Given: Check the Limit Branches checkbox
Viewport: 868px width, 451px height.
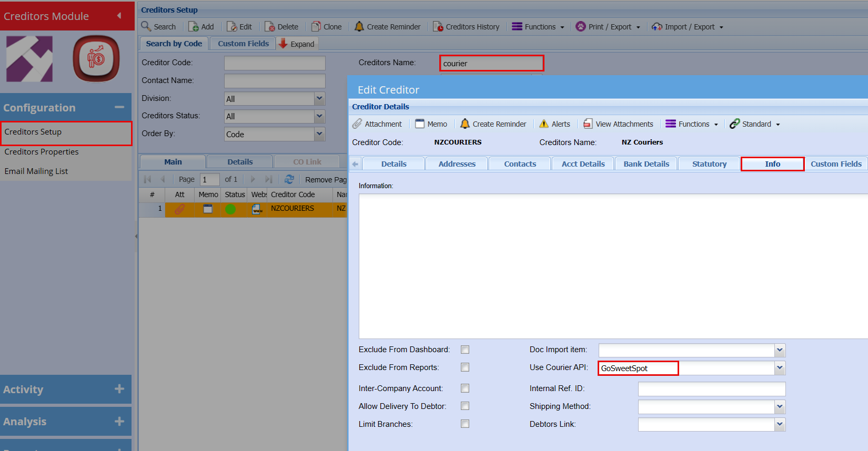Looking at the screenshot, I should coord(465,424).
